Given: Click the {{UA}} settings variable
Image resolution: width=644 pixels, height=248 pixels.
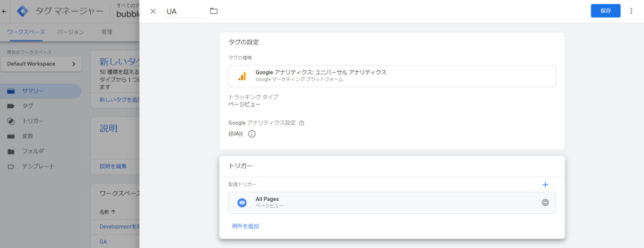Looking at the screenshot, I should click(236, 134).
